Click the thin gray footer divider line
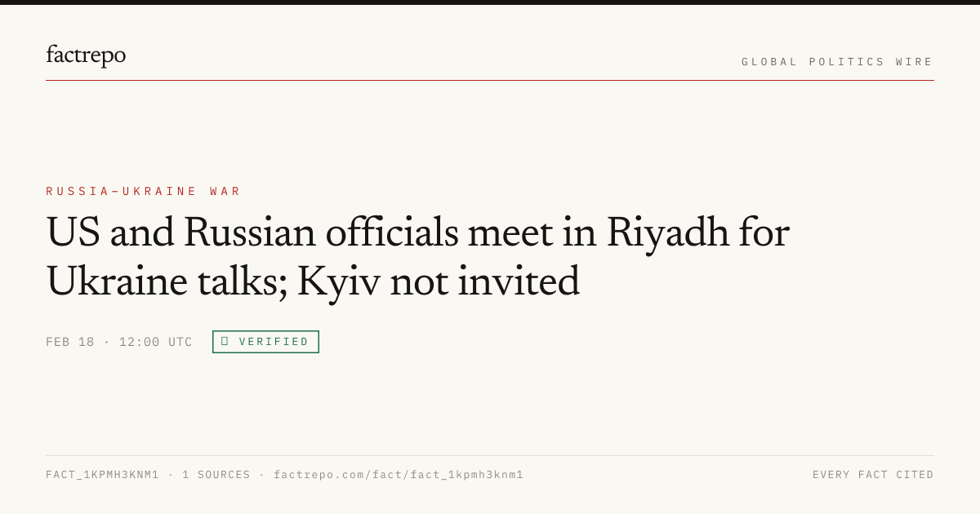The height and width of the screenshot is (514, 980). pos(490,455)
